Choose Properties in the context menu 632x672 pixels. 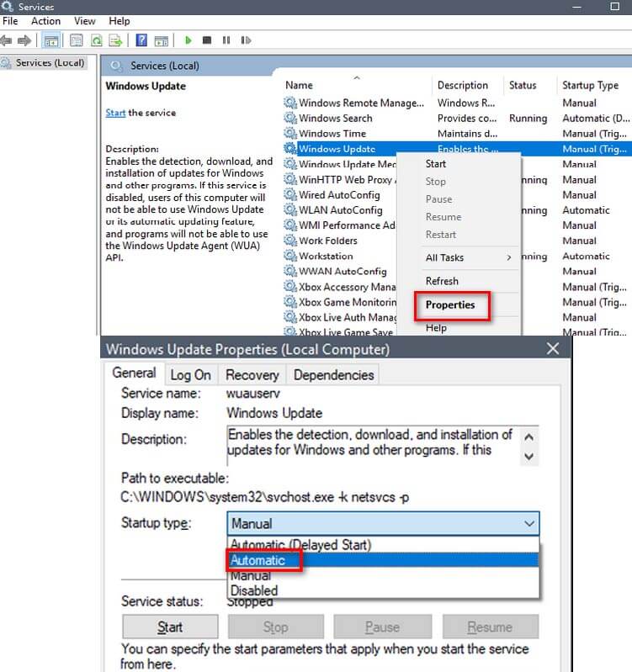click(x=450, y=304)
